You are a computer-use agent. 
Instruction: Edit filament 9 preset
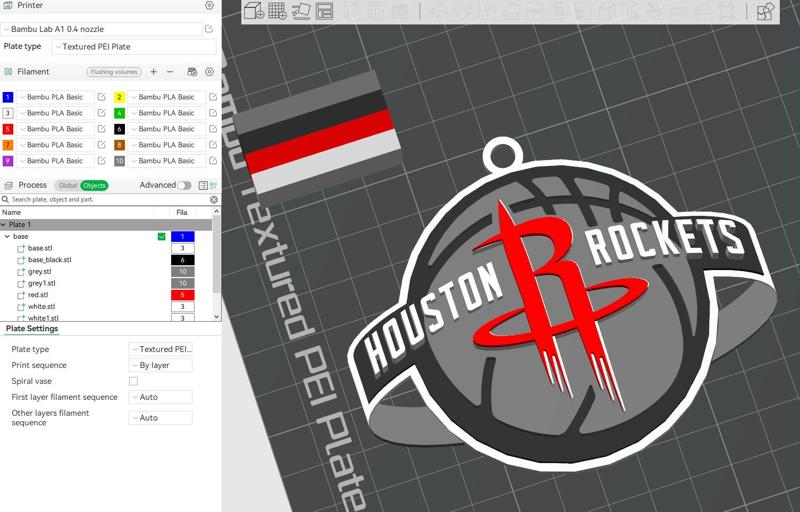tap(102, 161)
